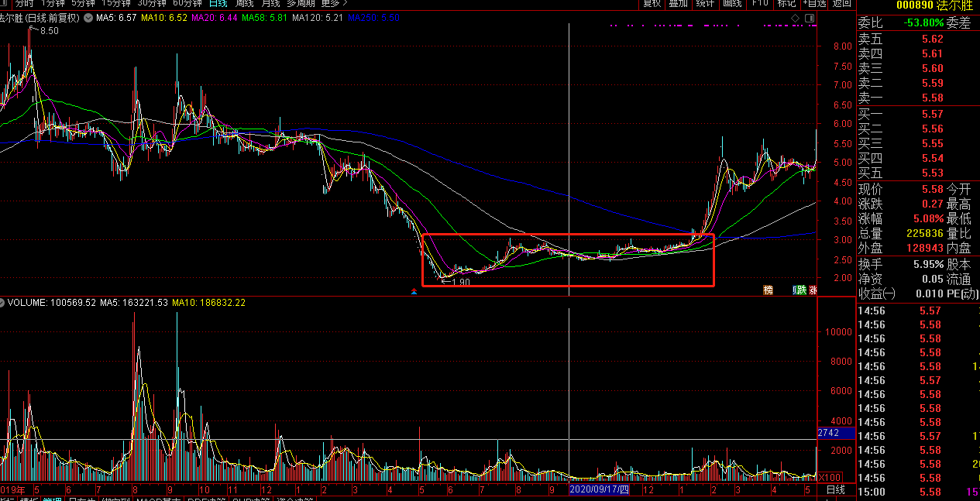Toggle 叠加 overlay mode

coord(678,4)
